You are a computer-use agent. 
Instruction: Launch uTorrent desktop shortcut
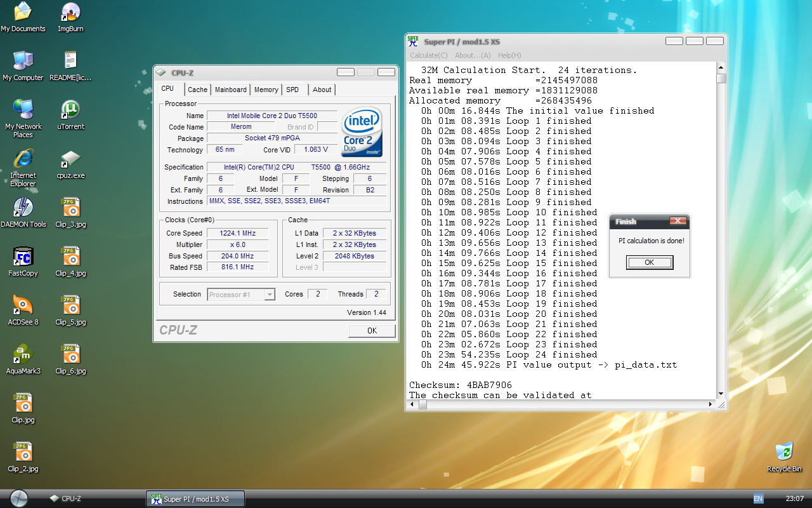pos(70,115)
